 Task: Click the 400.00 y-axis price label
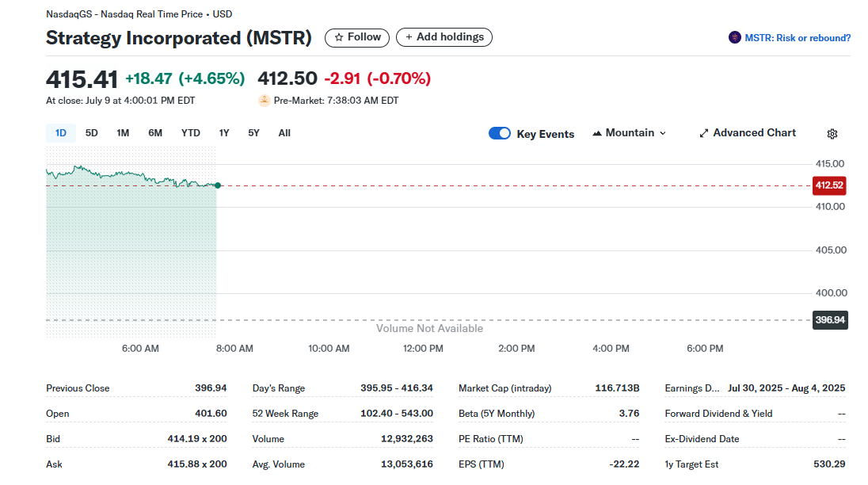[x=831, y=293]
